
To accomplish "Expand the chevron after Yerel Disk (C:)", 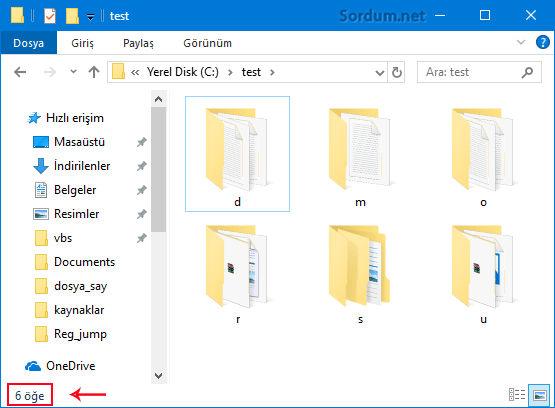I will 230,73.
